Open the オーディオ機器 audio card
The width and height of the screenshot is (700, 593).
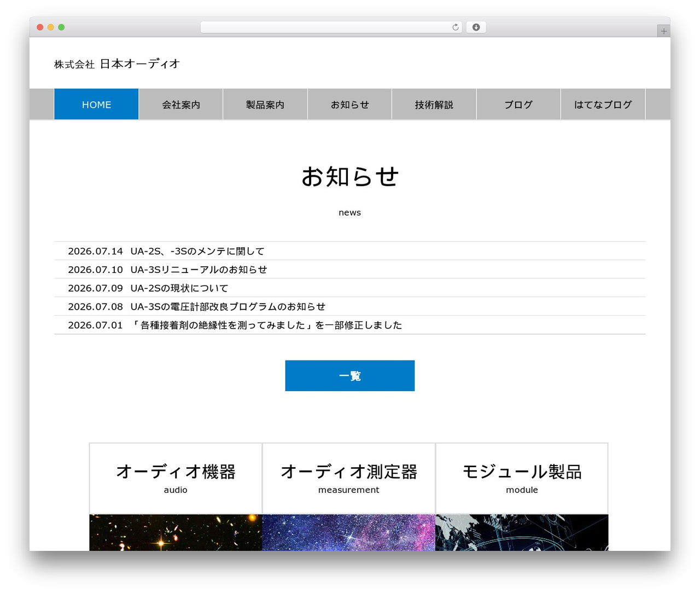coord(176,479)
